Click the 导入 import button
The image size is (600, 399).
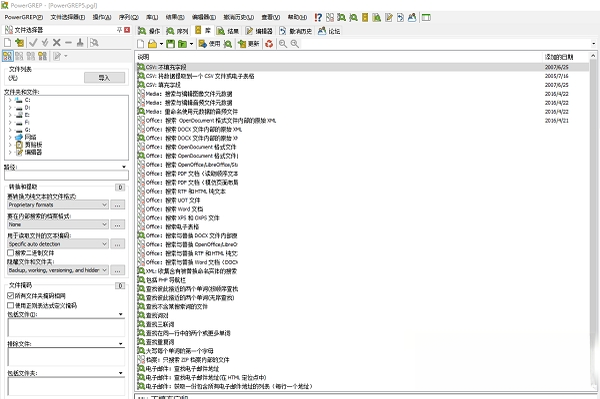pyautogui.click(x=104, y=78)
